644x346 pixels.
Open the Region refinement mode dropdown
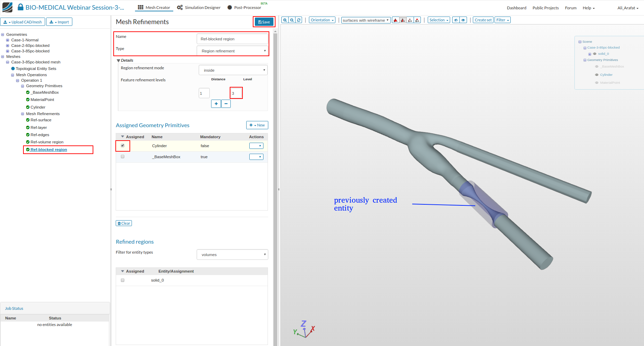(x=233, y=70)
